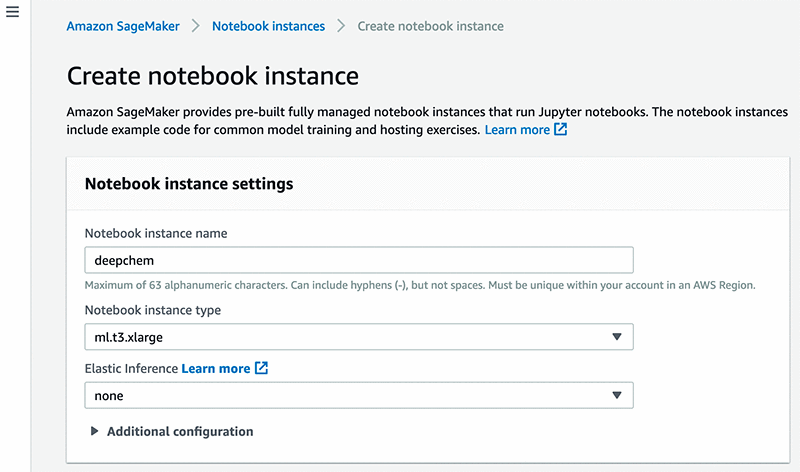Focus the Notebook instance name field

point(359,260)
